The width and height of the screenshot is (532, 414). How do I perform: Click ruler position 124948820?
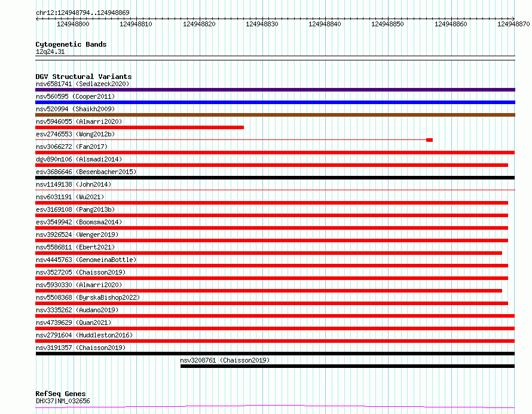tap(199, 24)
